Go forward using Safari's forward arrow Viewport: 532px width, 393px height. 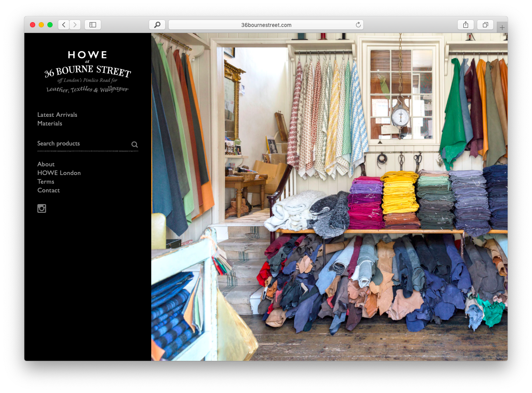click(x=75, y=25)
